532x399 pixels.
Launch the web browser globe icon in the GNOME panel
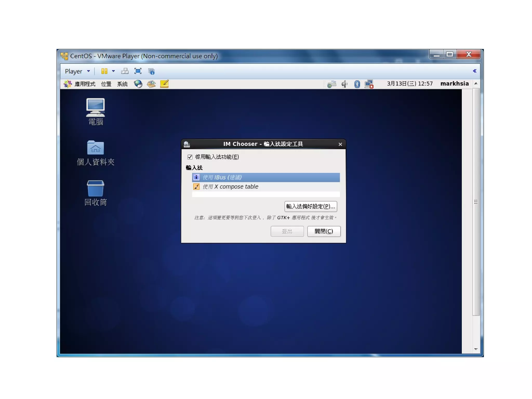click(138, 84)
